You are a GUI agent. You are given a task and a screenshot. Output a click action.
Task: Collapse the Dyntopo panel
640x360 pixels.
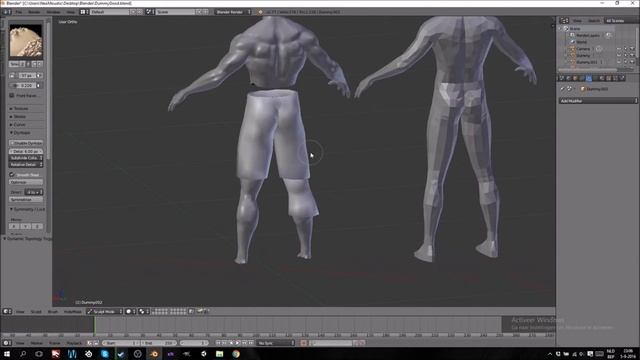20,133
